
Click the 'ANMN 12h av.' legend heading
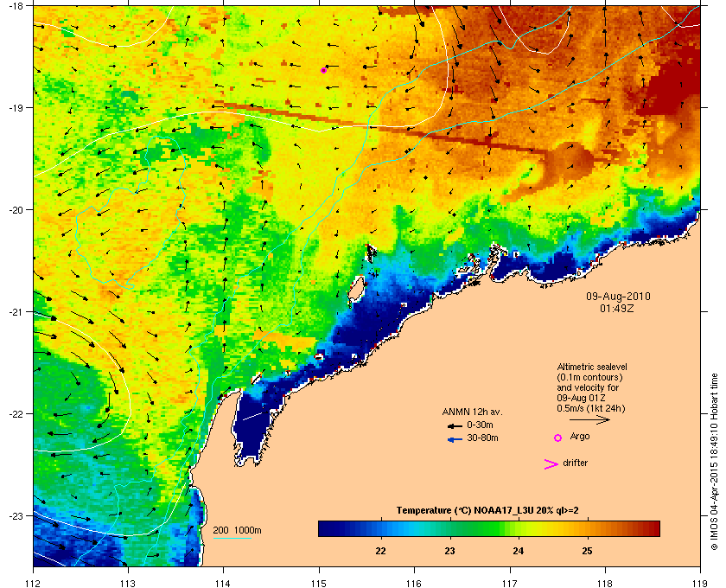point(472,412)
